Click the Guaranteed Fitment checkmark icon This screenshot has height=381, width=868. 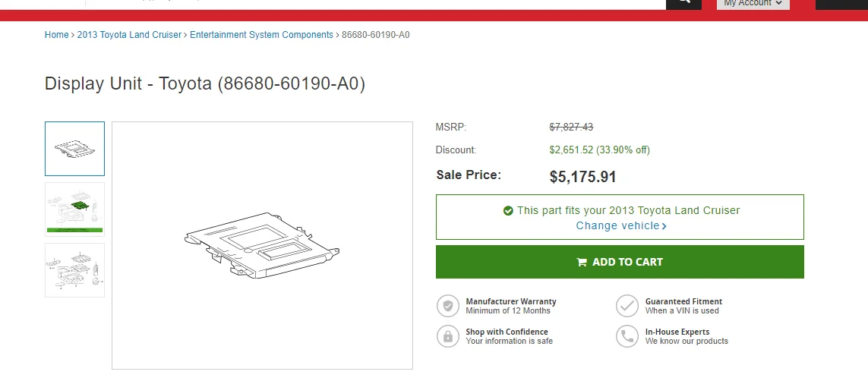[627, 306]
